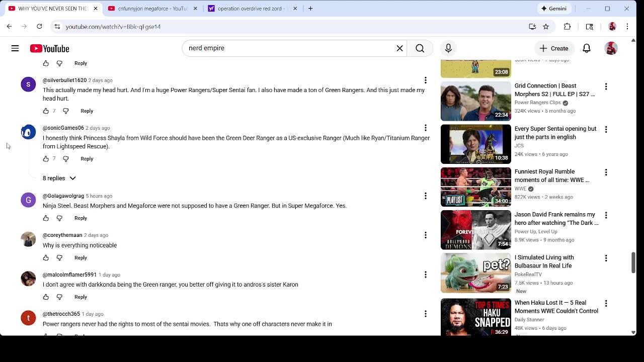Click the Create button
The width and height of the screenshot is (644, 362).
click(554, 48)
